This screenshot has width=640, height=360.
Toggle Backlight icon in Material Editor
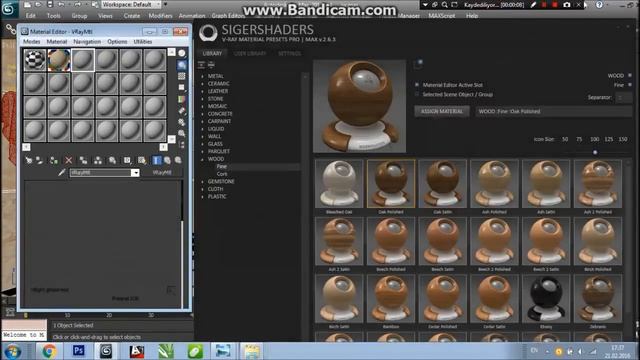182,65
